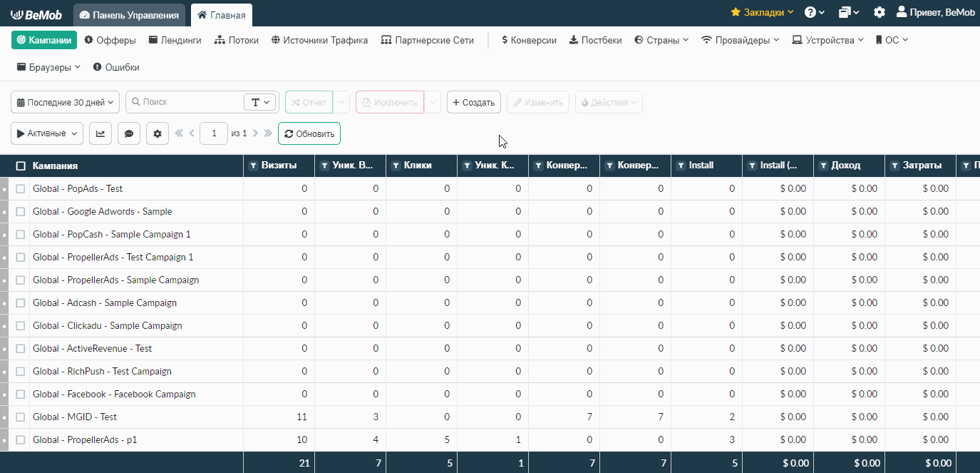Check the Global - PopAds - Test row

point(21,188)
